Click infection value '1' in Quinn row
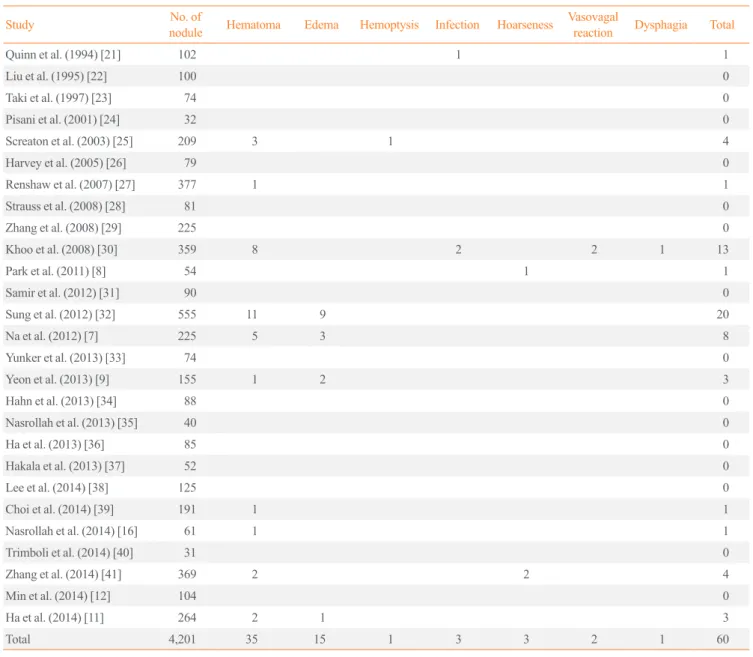The height and width of the screenshot is (657, 753). click(x=458, y=55)
